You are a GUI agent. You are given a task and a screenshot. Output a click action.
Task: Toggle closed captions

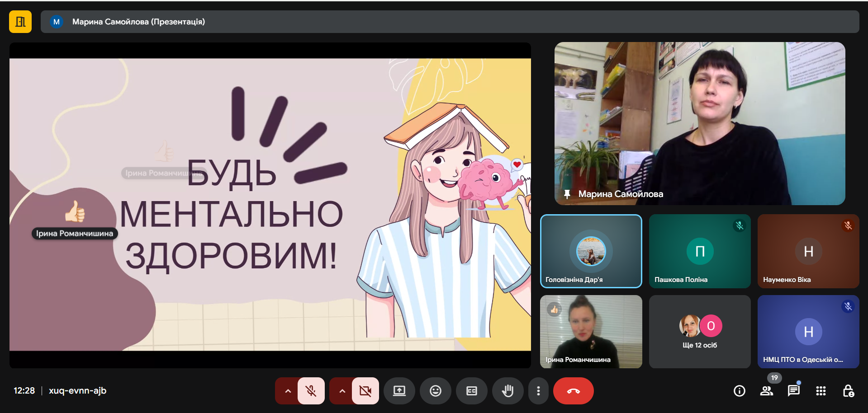coord(471,391)
